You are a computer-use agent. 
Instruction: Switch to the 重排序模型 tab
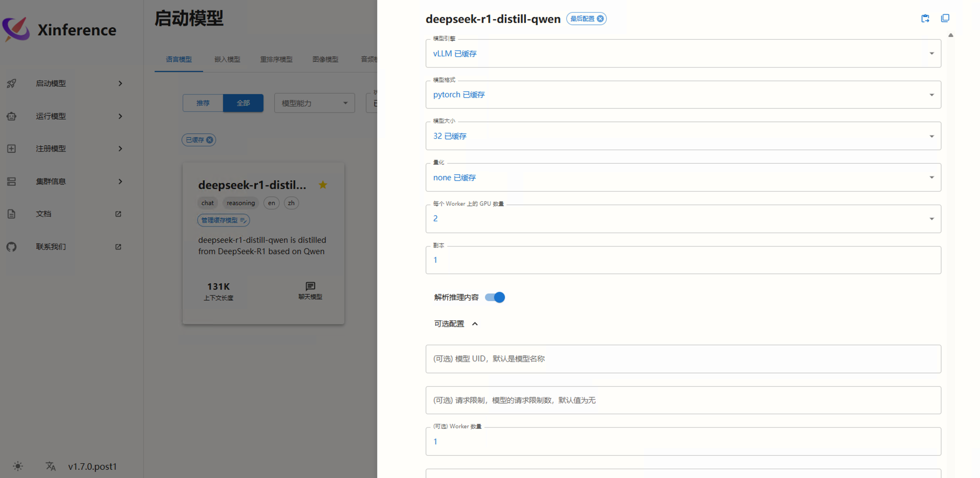pyautogui.click(x=277, y=59)
